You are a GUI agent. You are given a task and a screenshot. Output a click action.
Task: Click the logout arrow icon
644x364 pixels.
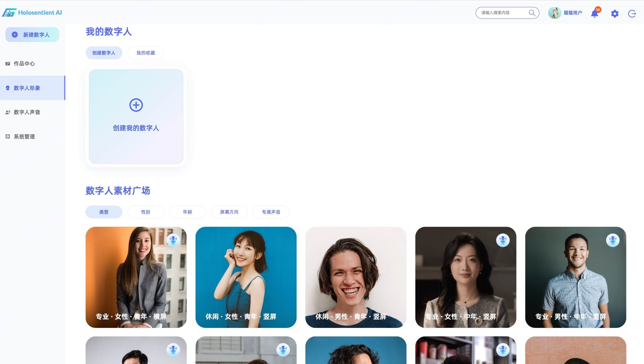[x=632, y=13]
